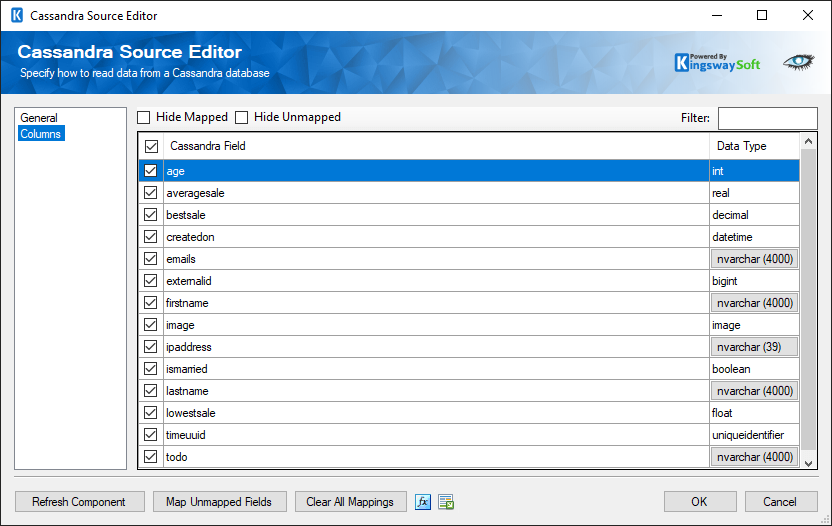832x526 pixels.
Task: Select the externalid field name
Action: tap(188, 281)
